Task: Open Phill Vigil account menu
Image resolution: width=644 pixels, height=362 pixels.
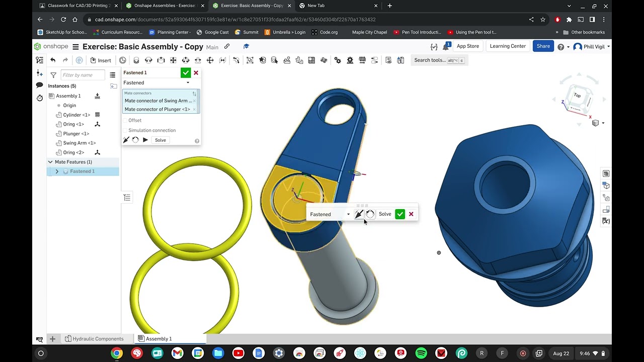Action: click(x=592, y=47)
